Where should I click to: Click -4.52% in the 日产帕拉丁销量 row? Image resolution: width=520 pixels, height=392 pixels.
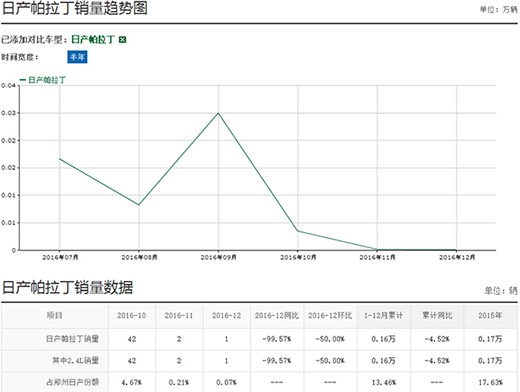point(437,339)
